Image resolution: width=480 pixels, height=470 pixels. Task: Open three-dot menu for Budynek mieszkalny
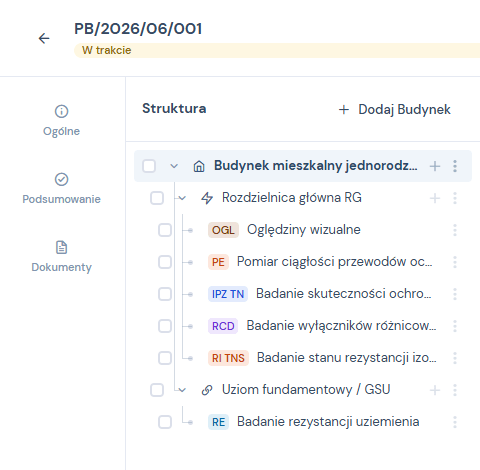(455, 166)
